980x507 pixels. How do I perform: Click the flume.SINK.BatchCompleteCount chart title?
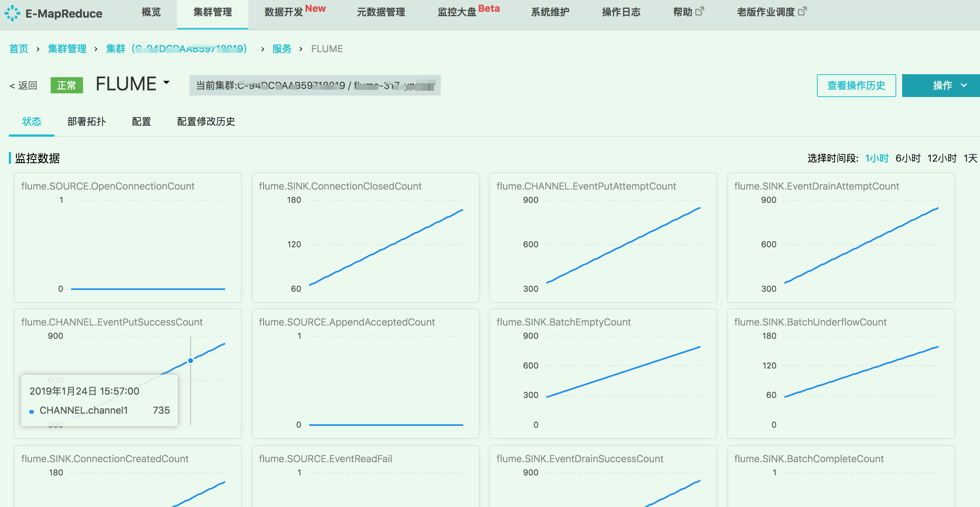809,459
